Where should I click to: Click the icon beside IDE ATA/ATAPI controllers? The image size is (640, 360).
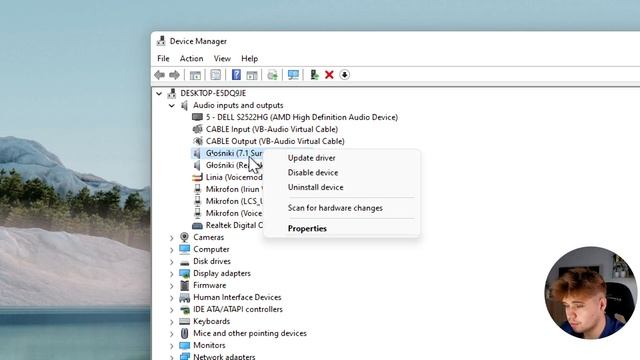(x=184, y=309)
